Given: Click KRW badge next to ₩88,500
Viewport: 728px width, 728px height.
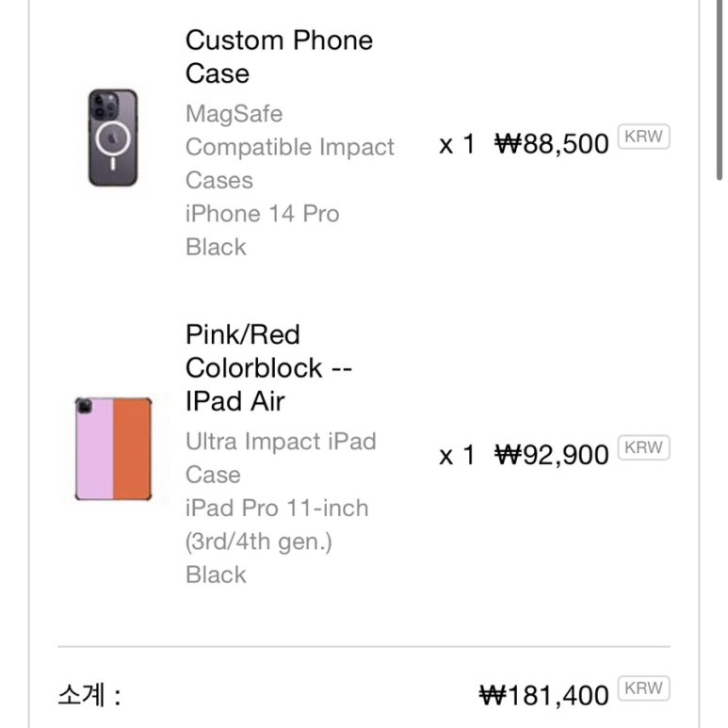Looking at the screenshot, I should [643, 137].
